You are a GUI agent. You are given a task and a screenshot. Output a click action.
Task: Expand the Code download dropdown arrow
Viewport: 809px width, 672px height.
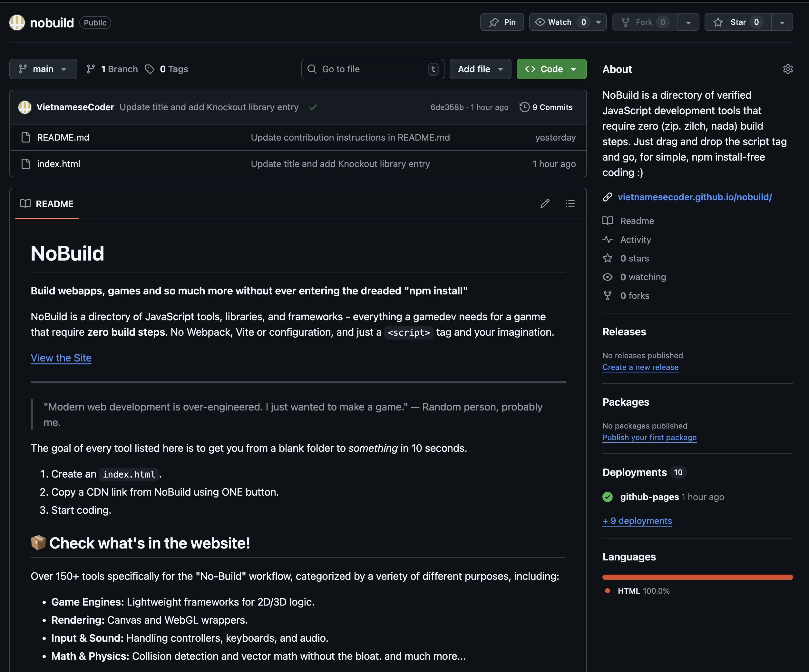click(x=574, y=69)
